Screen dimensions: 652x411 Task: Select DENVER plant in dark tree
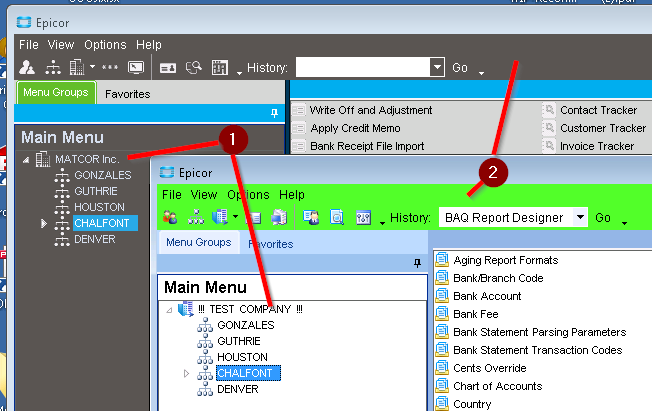pyautogui.click(x=94, y=239)
